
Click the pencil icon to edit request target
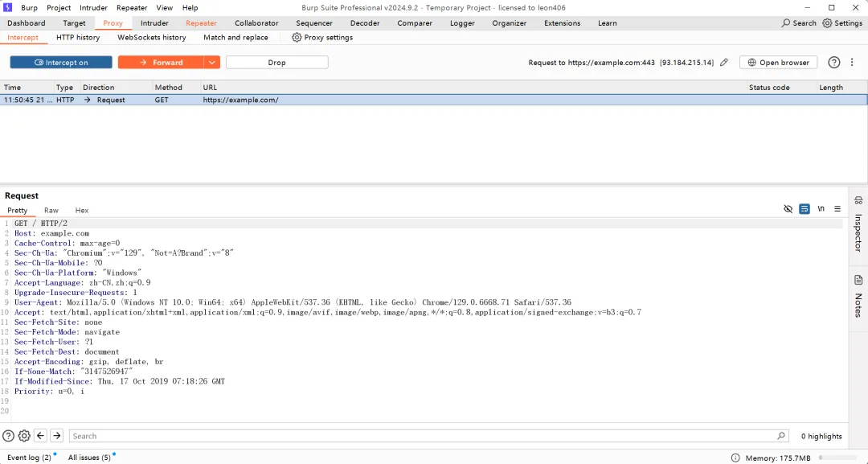point(724,63)
